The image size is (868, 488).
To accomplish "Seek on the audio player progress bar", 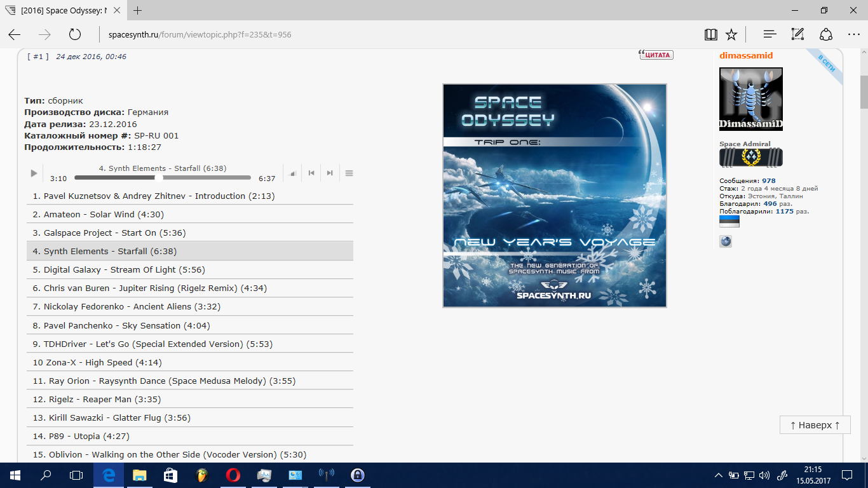I will coord(163,178).
